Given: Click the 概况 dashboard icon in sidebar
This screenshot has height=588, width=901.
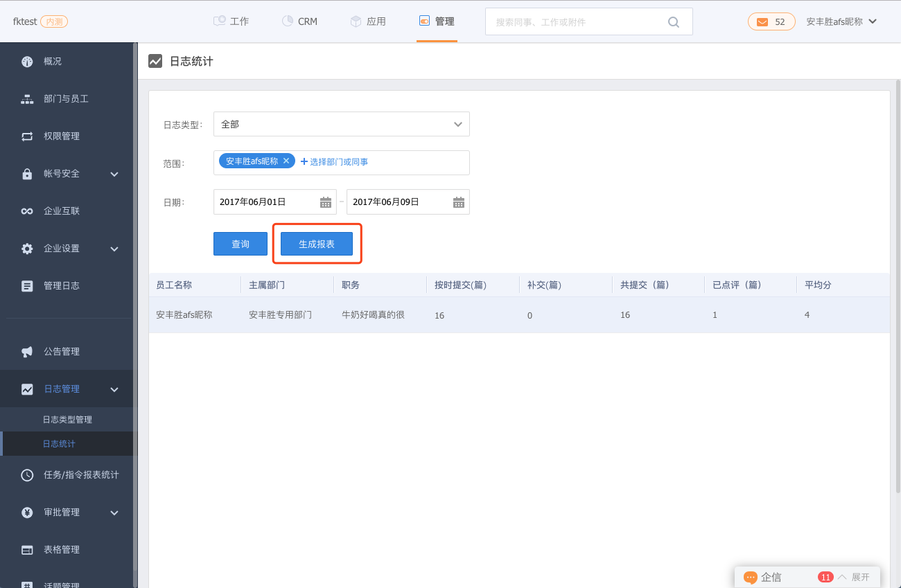Looking at the screenshot, I should [x=27, y=62].
